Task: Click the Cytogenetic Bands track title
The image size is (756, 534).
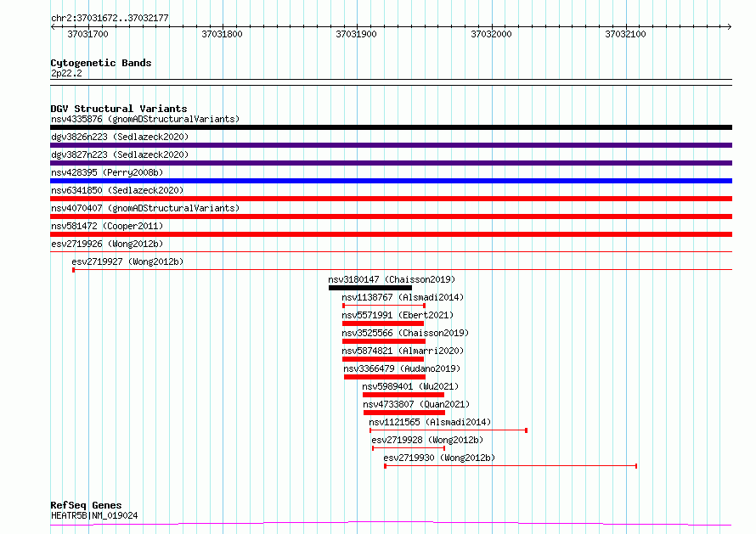Action: (101, 63)
